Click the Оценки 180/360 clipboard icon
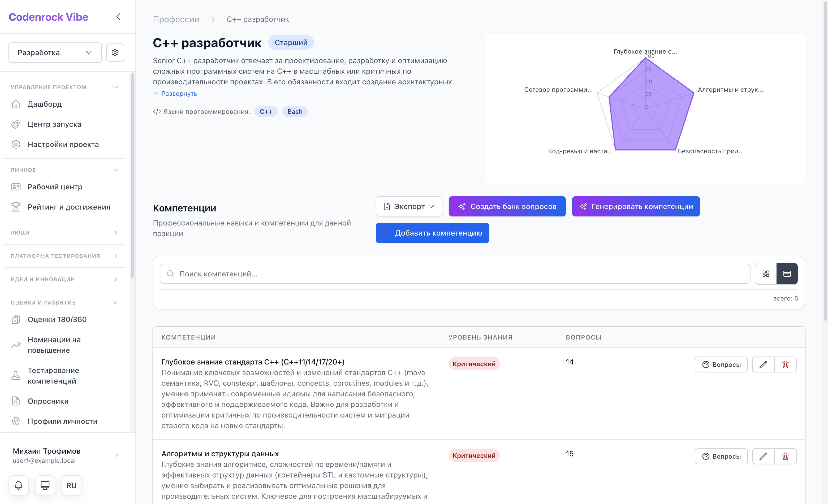828x504 pixels. click(x=16, y=319)
